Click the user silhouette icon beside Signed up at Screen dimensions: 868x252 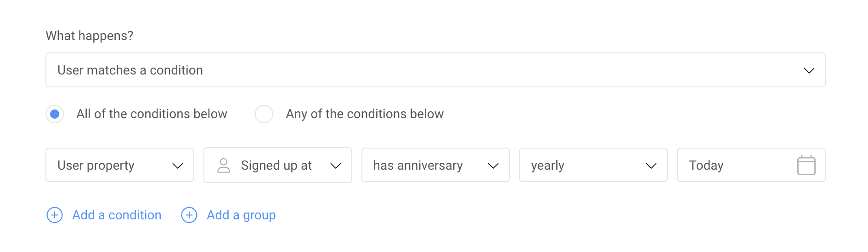pyautogui.click(x=224, y=166)
